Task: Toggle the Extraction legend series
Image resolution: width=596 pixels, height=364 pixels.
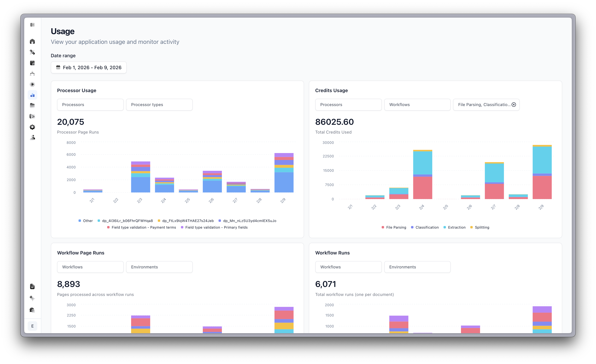Action: [x=454, y=227]
